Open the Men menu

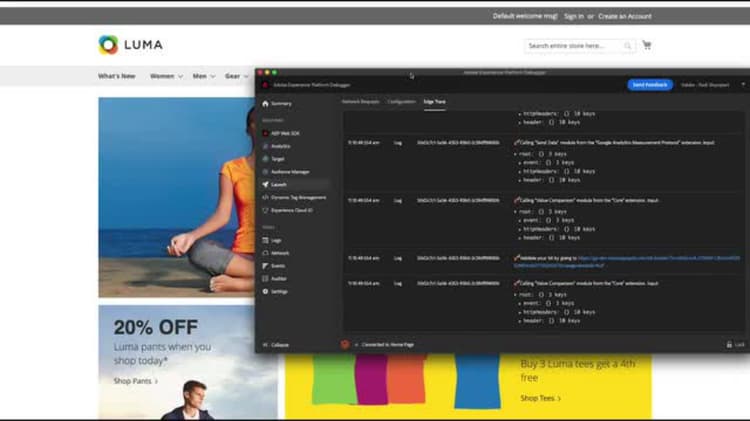coord(204,76)
